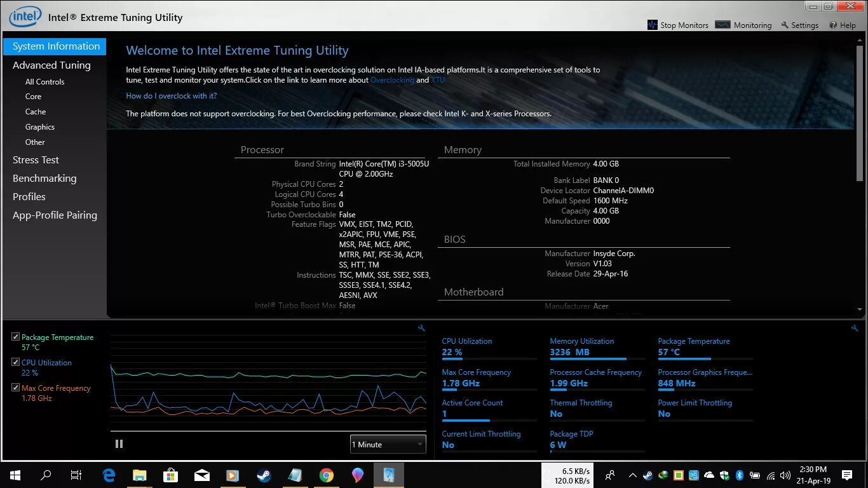The image size is (868, 488).
Task: Open File Explorer from taskbar
Action: [x=140, y=475]
